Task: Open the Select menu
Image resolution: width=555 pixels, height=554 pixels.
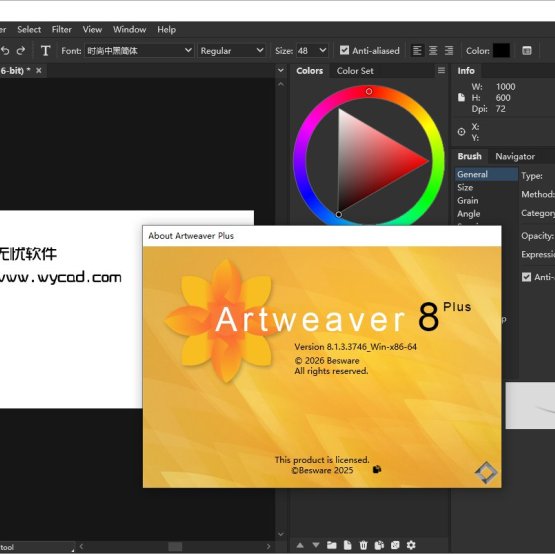Action: pos(29,30)
